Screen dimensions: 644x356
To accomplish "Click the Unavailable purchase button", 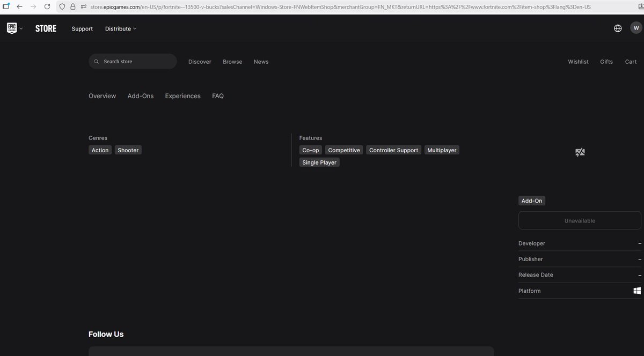I will click(x=580, y=220).
